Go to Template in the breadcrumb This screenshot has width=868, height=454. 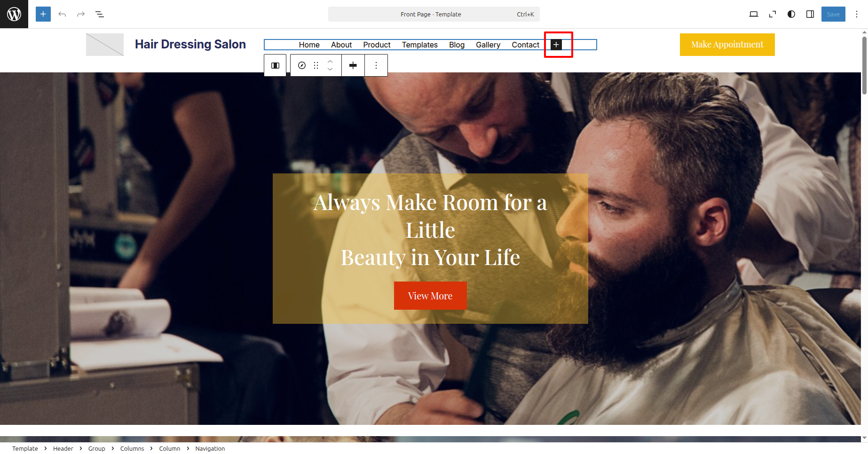[x=25, y=448]
